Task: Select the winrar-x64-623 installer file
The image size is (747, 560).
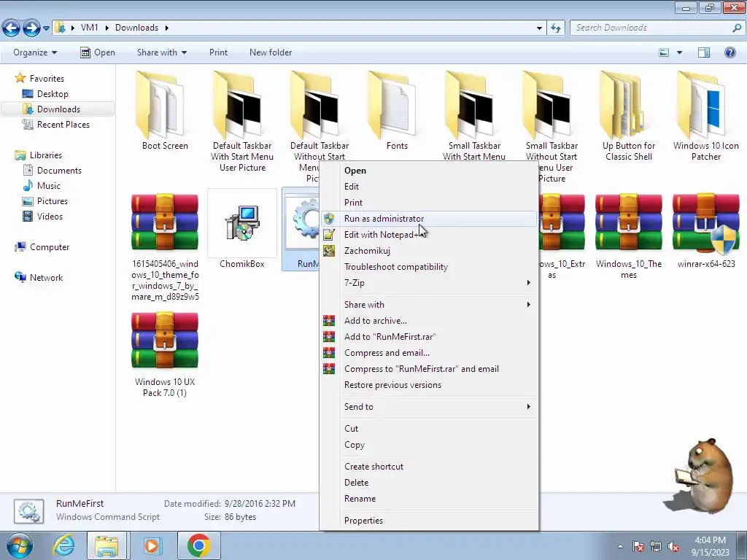Action: (x=706, y=230)
